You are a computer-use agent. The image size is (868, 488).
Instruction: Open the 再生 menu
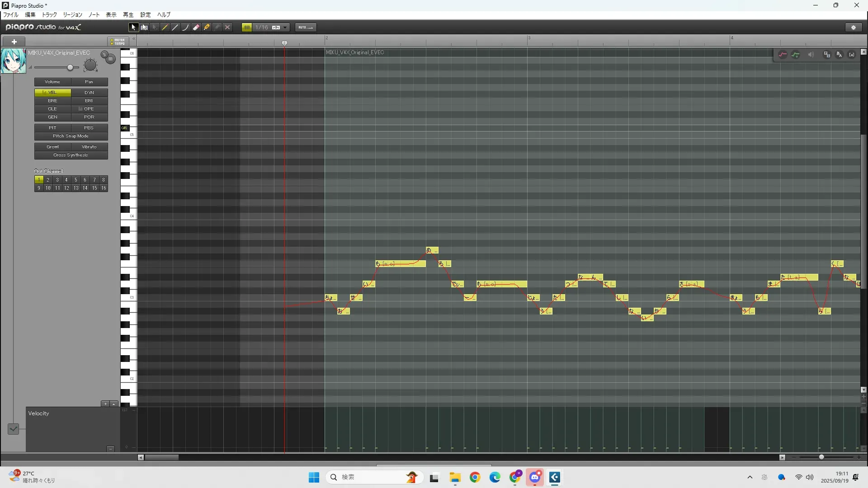pyautogui.click(x=128, y=15)
